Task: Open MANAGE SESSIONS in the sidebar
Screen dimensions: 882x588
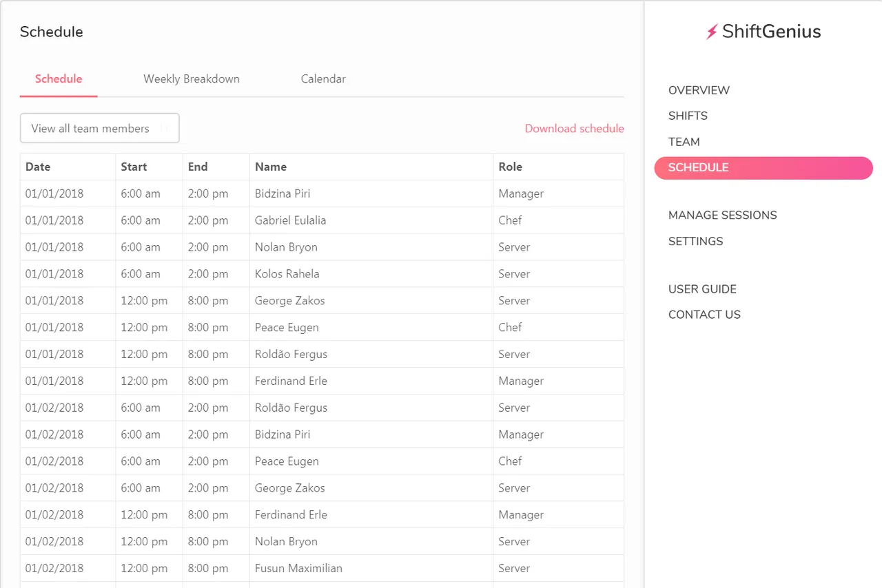Action: [722, 216]
